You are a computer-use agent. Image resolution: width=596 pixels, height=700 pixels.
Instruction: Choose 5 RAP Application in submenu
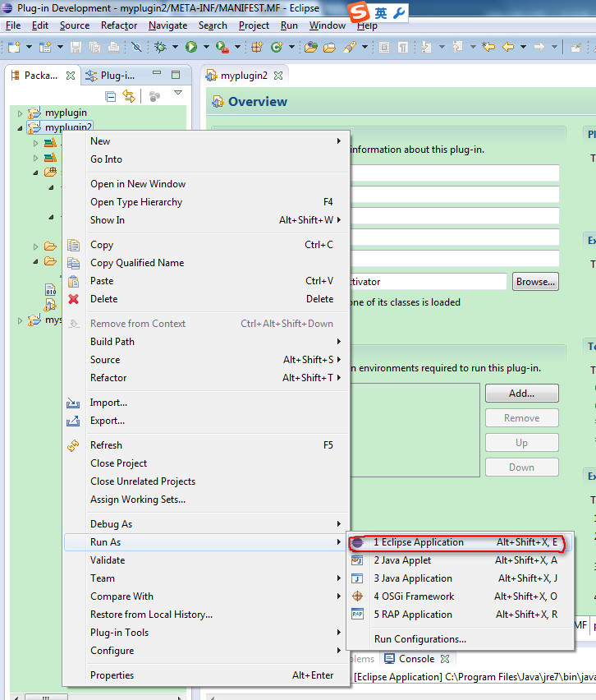[x=460, y=615]
